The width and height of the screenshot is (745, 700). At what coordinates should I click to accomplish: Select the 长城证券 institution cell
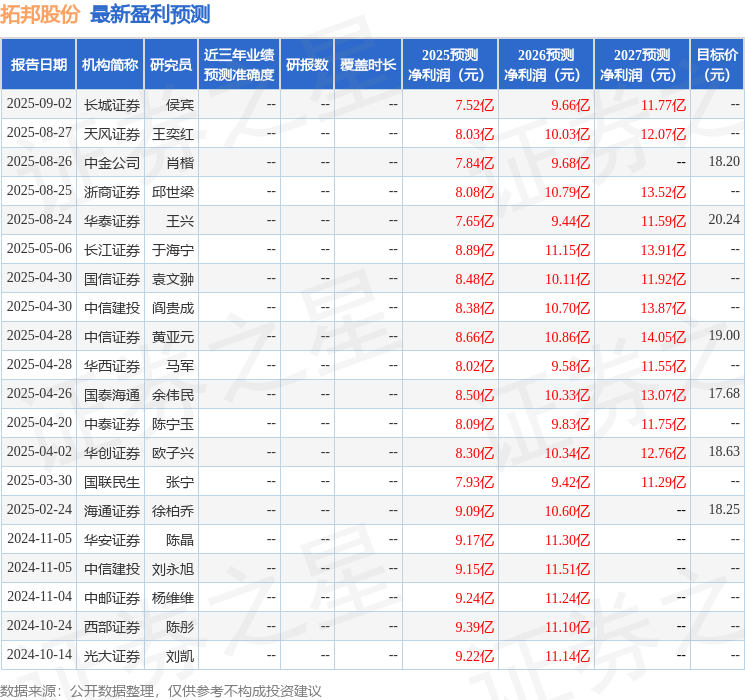click(112, 105)
